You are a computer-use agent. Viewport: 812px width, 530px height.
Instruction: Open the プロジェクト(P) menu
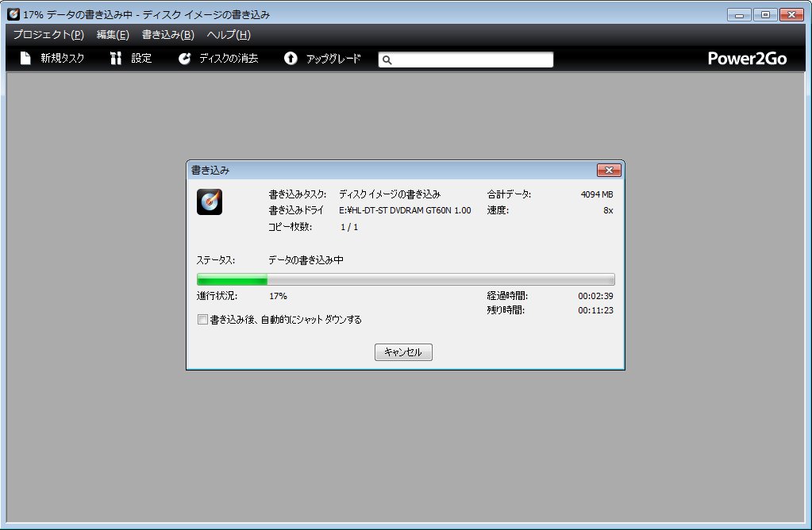48,35
